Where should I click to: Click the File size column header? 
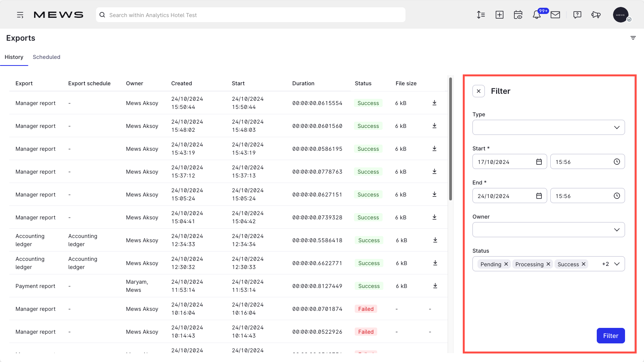click(x=406, y=83)
